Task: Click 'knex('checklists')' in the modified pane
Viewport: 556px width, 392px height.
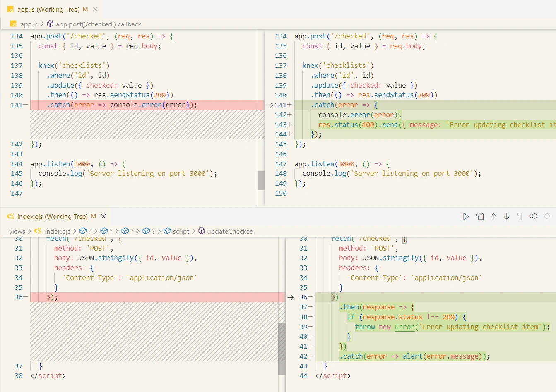Action: tap(338, 66)
